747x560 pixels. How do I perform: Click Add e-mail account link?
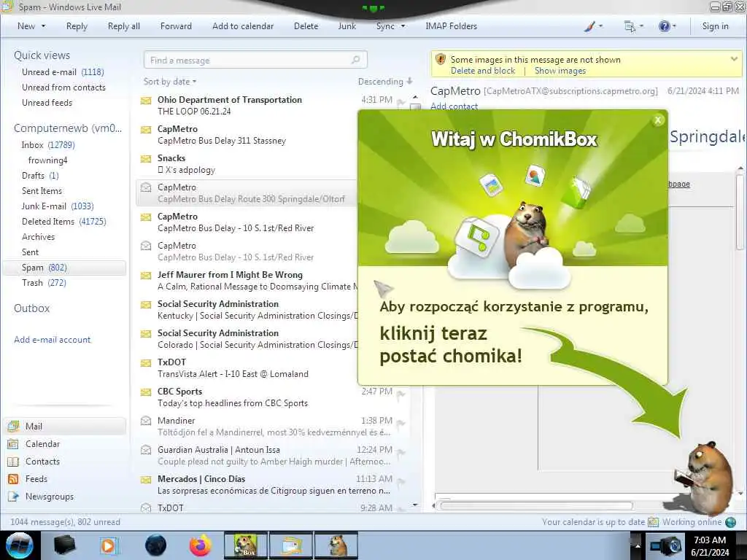[53, 340]
